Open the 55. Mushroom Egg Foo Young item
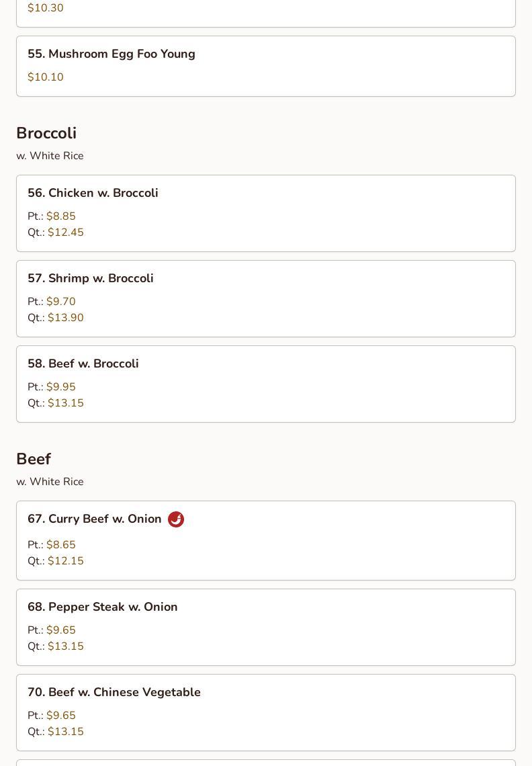This screenshot has width=532, height=766. point(266,66)
